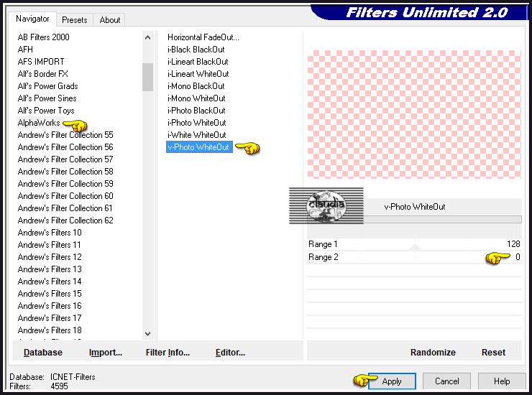Click the checkerboard filter preview
Image resolution: width=532 pixels, height=395 pixels.
[x=414, y=114]
